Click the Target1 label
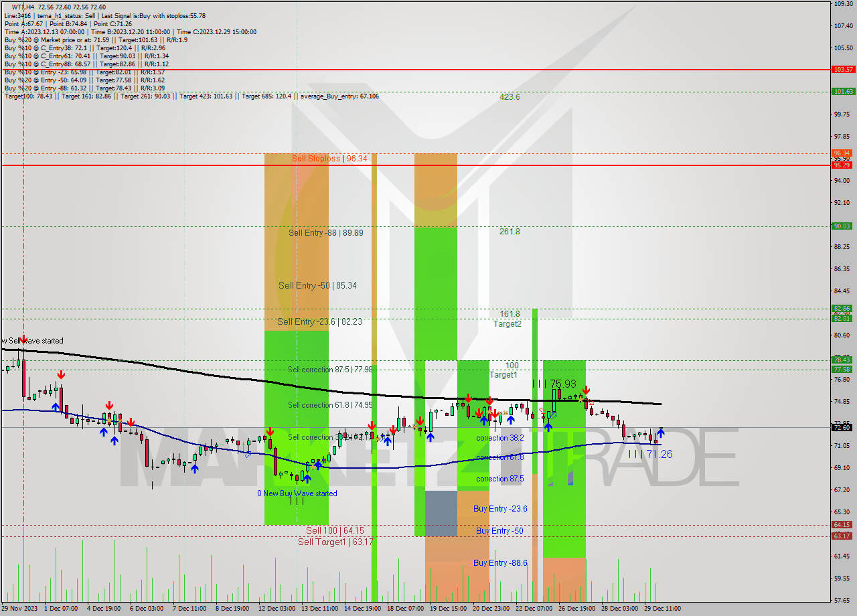The height and width of the screenshot is (616, 857). (503, 374)
